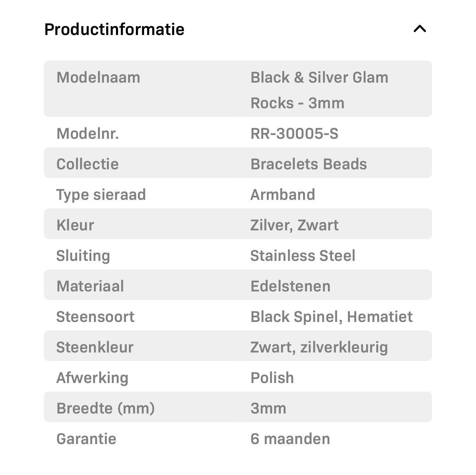This screenshot has height=475, width=476.
Task: Collapse the Productinformatie section chevron
Action: [419, 29]
